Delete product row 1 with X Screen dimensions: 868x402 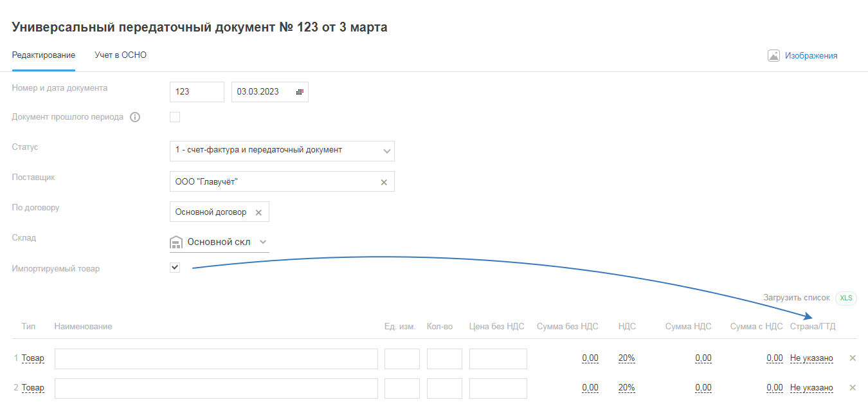tap(853, 358)
